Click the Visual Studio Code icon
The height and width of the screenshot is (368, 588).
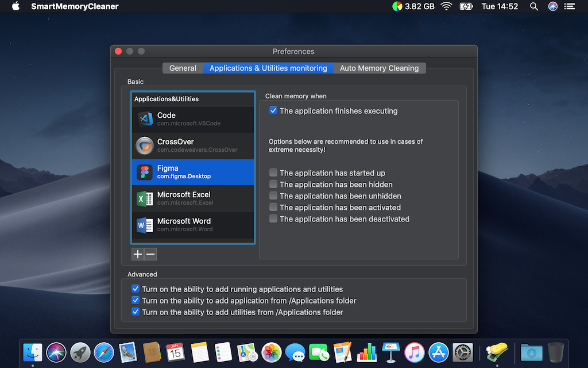pos(145,120)
